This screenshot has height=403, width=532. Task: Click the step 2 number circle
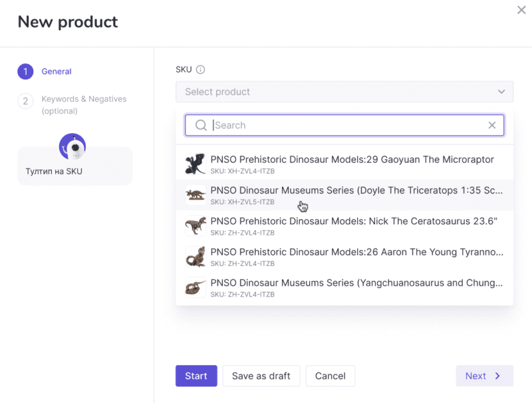click(26, 101)
